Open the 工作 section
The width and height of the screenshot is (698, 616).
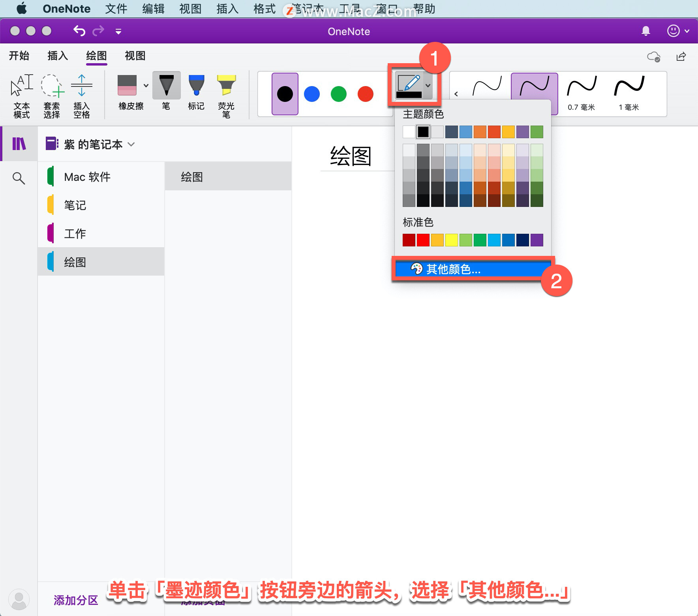coord(101,233)
